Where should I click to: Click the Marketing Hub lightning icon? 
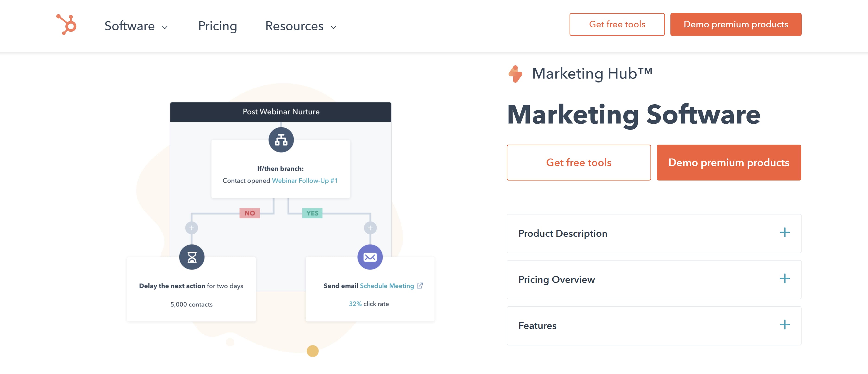(x=515, y=74)
